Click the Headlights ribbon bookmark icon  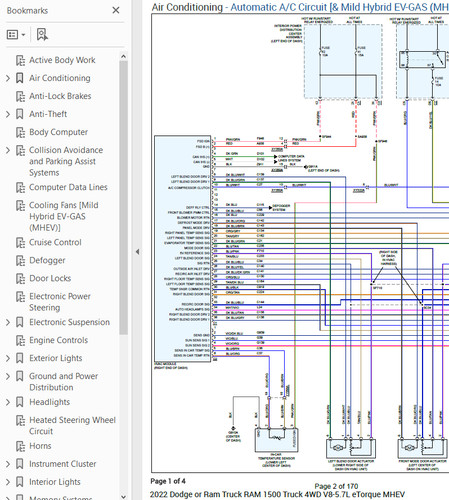20,402
